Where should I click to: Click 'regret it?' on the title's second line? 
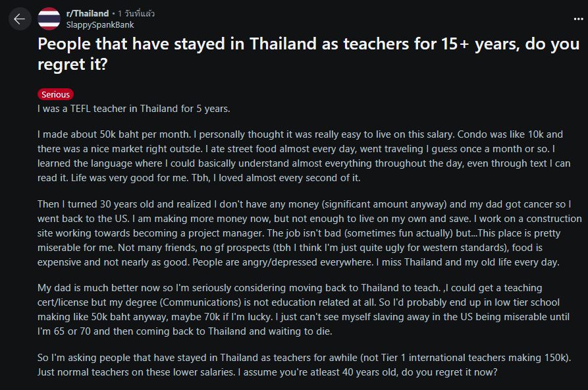[72, 64]
